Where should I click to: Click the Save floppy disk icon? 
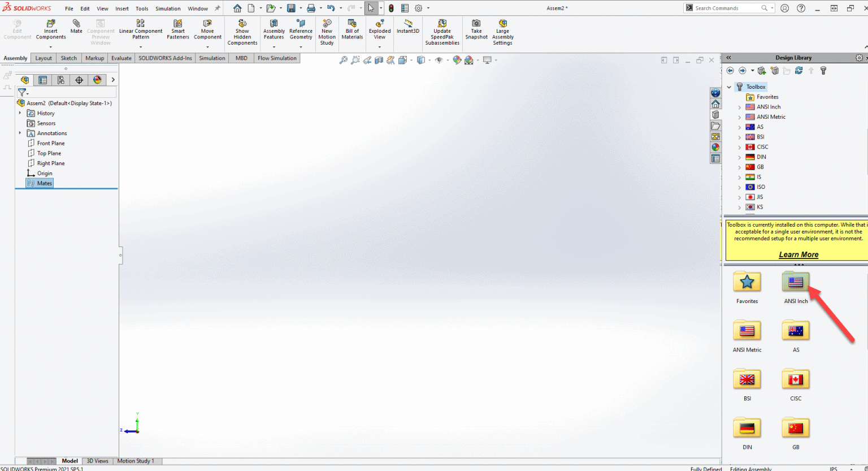pyautogui.click(x=291, y=8)
